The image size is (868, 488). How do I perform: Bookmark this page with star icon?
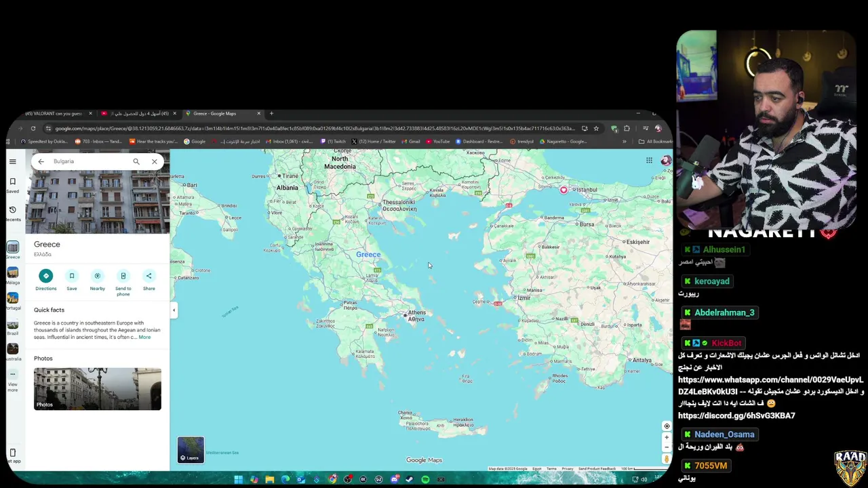[x=596, y=128]
